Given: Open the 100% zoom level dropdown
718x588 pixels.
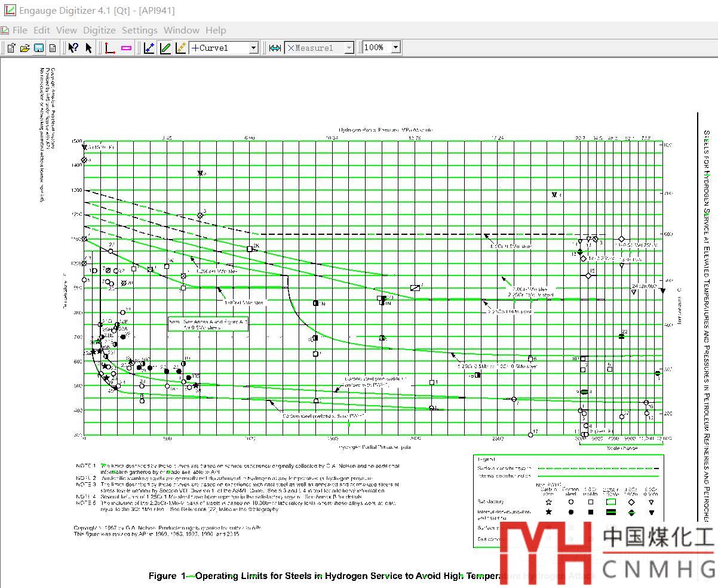Looking at the screenshot, I should click(395, 48).
